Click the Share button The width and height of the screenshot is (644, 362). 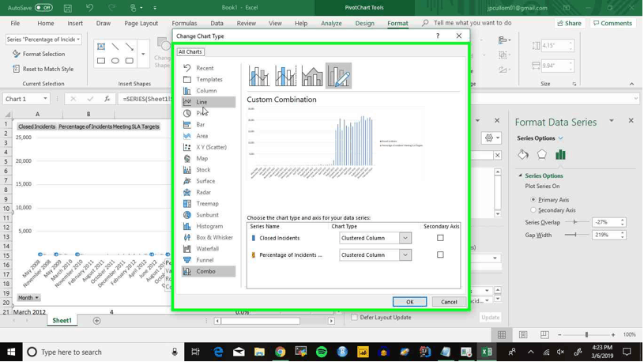(569, 23)
